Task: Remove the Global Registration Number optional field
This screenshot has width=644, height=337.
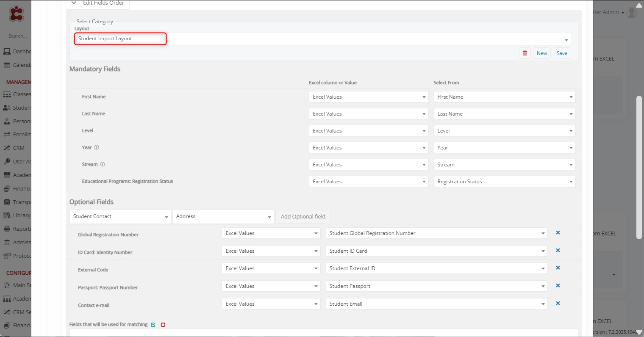Action: pos(558,233)
